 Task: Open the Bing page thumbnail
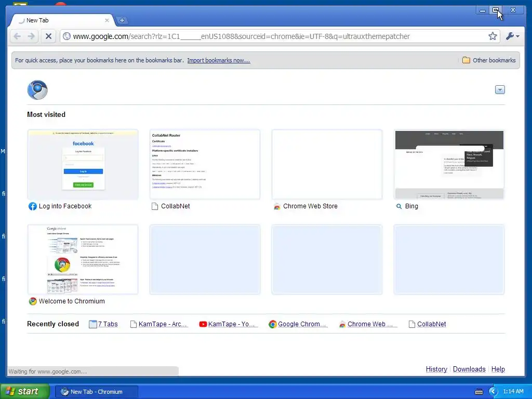449,164
